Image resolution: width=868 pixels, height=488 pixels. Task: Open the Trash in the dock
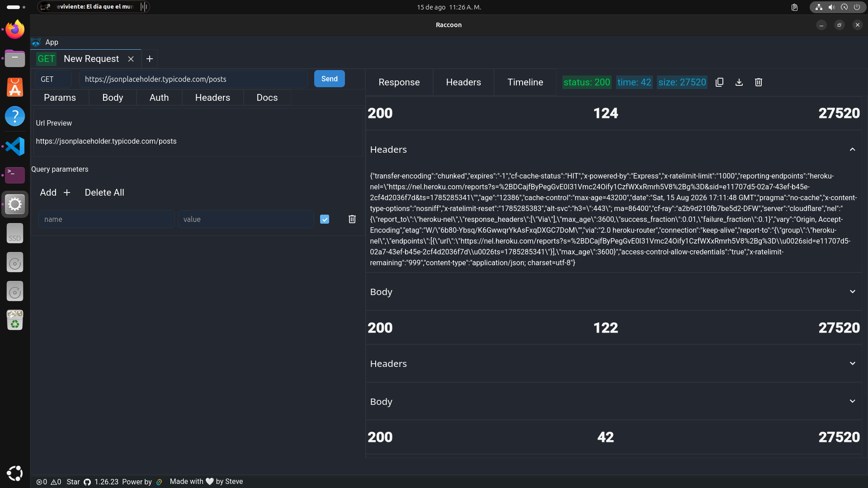coord(15,320)
